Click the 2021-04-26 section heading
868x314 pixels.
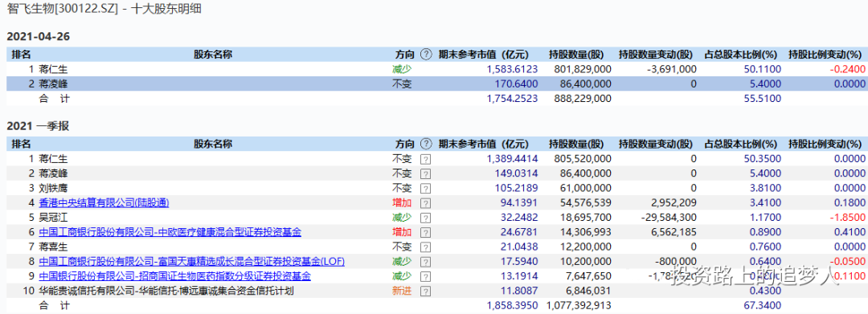(39, 37)
